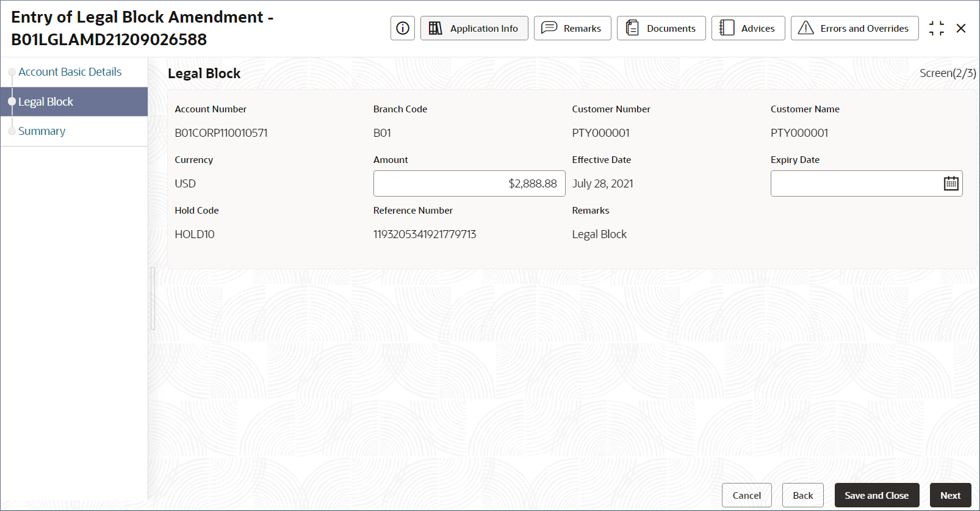Go Back to the previous screen

pos(803,495)
